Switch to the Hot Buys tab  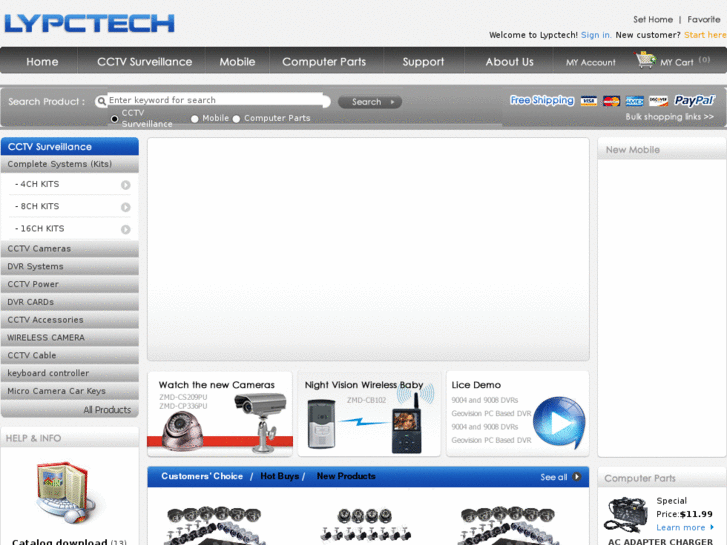[280, 476]
